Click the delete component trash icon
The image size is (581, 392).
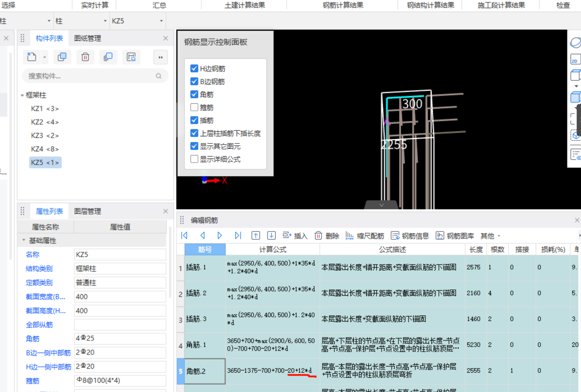coord(85,57)
